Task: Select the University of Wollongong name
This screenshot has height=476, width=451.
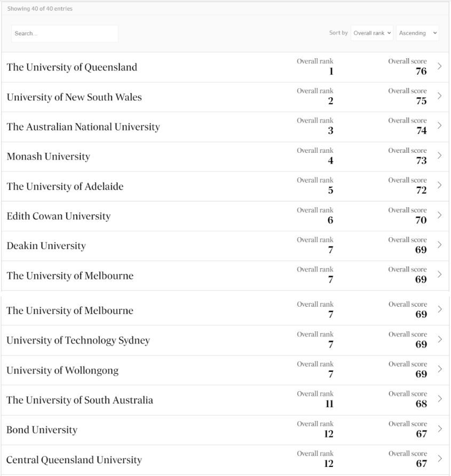Action: click(62, 371)
